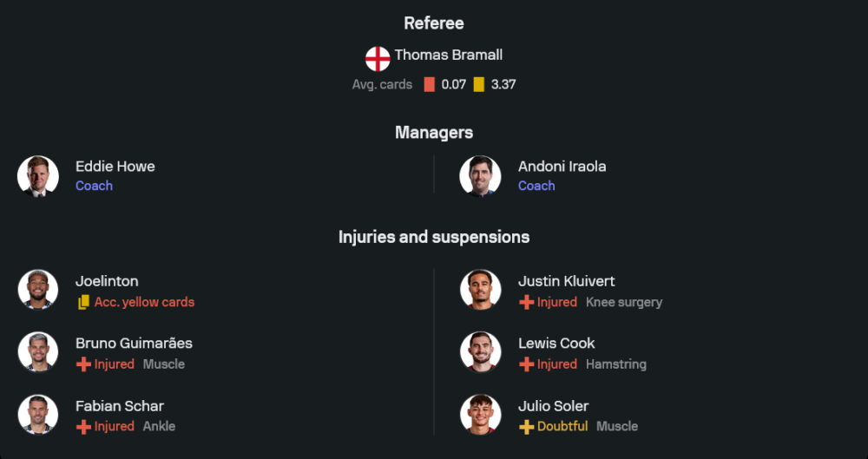
Task: Open Eddie Howe's name link
Action: click(x=115, y=167)
